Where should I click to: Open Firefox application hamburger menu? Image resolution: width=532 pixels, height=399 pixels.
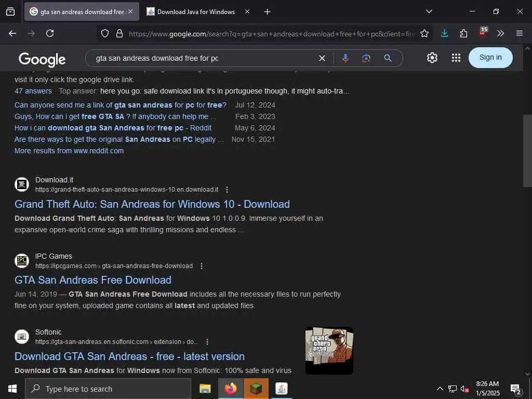tap(520, 33)
